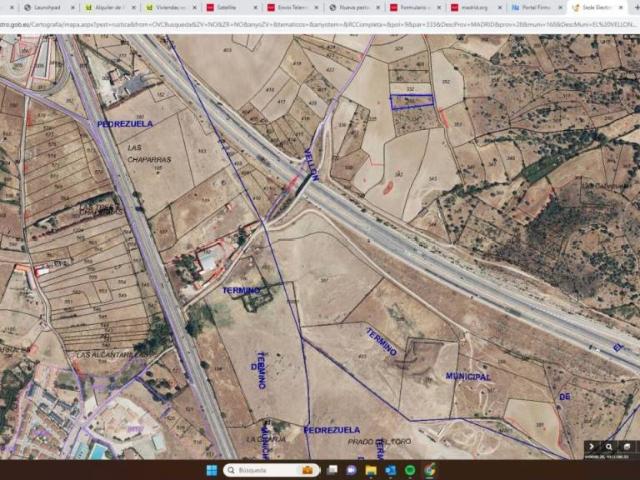Viewport: 640px width, 480px height.
Task: Close the Sede Electrónica tab
Action: click(621, 7)
